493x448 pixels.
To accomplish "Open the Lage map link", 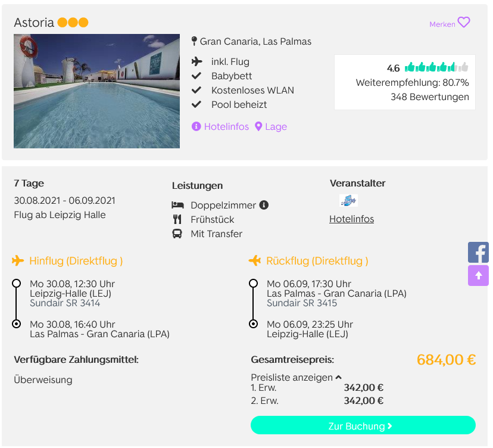I will click(271, 126).
